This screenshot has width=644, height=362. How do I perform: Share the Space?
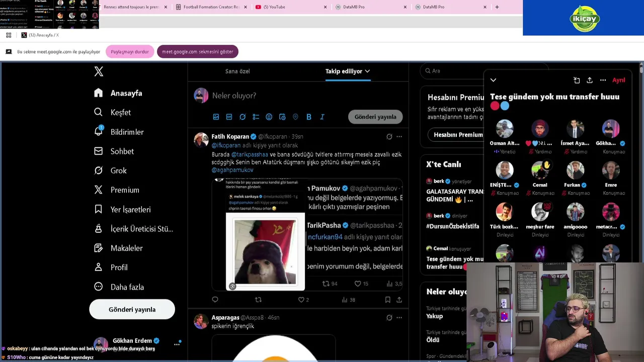tap(590, 80)
